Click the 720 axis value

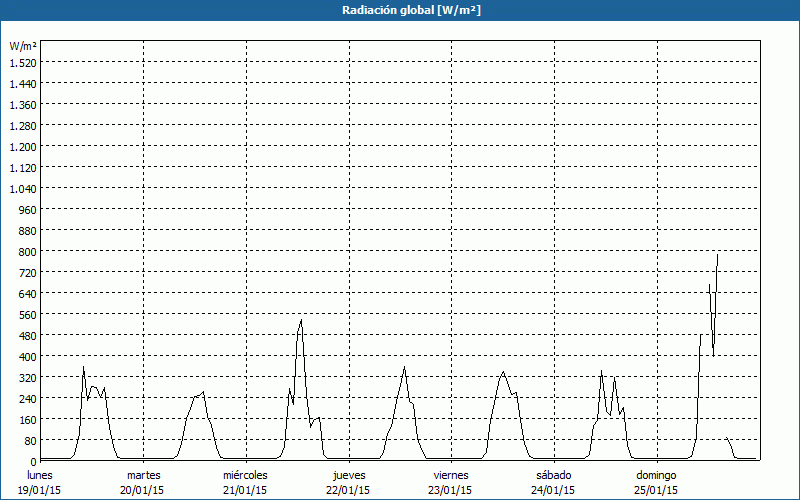[28, 272]
